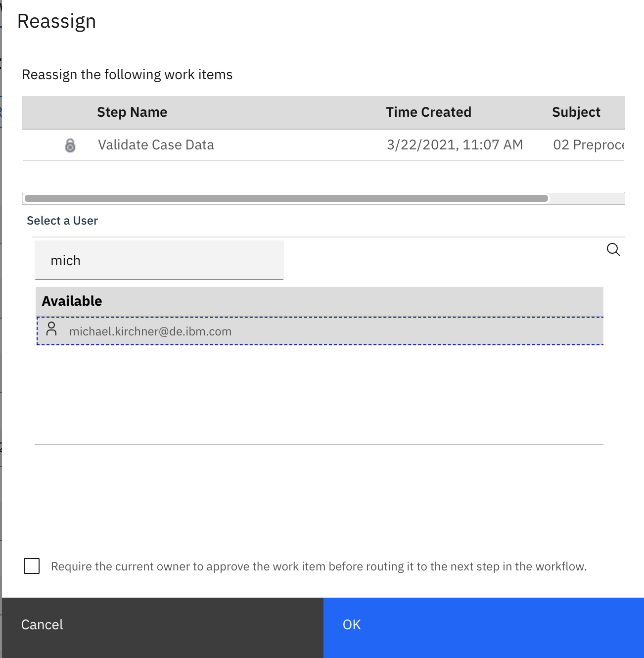Screen dimensions: 644x658
Task: Click the horizontal scrollbar under work items
Action: click(286, 198)
